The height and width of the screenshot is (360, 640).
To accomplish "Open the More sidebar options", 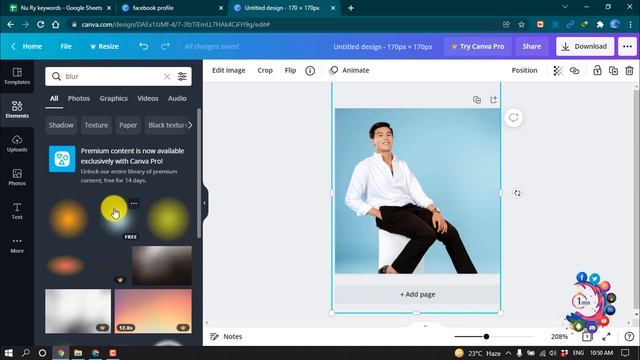I will pyautogui.click(x=17, y=245).
